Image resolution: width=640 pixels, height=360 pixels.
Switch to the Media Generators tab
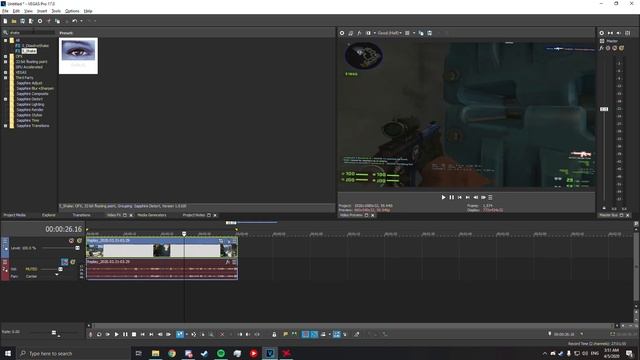(x=152, y=215)
